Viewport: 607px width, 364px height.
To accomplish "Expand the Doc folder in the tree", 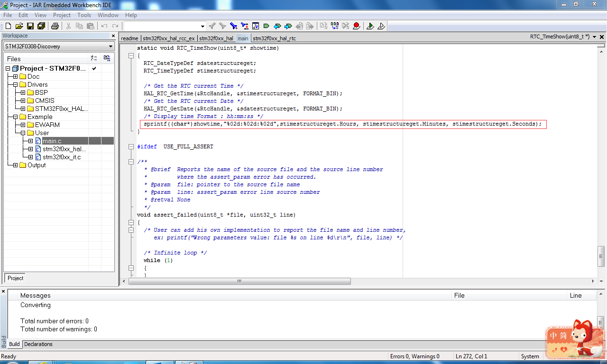I will coord(15,76).
